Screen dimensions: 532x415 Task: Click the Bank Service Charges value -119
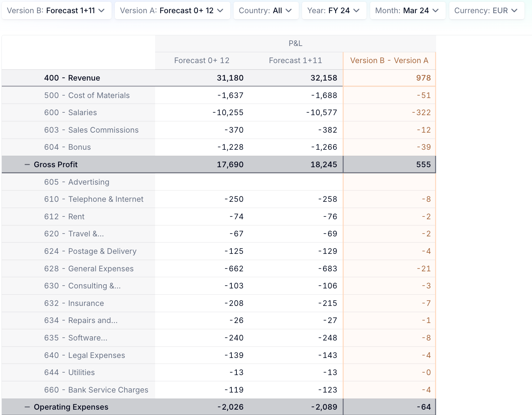tap(234, 390)
